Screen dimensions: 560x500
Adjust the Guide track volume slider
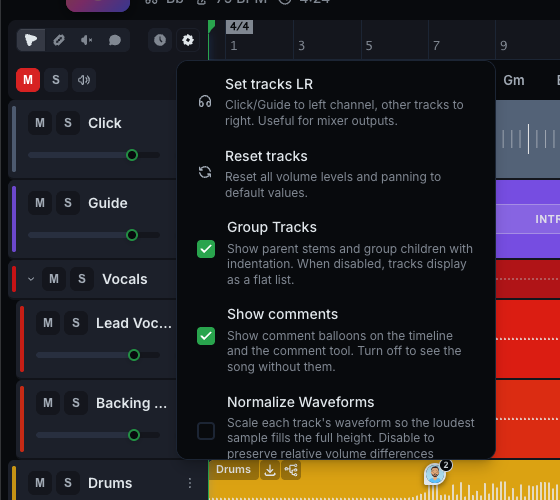tap(94, 235)
